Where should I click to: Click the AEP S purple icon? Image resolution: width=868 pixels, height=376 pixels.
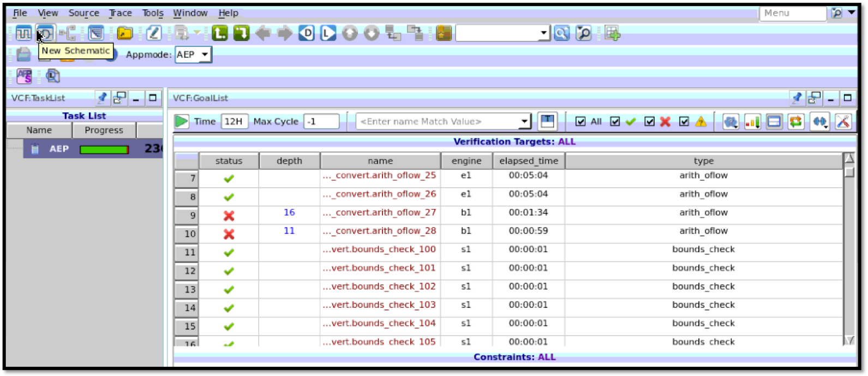[x=24, y=76]
